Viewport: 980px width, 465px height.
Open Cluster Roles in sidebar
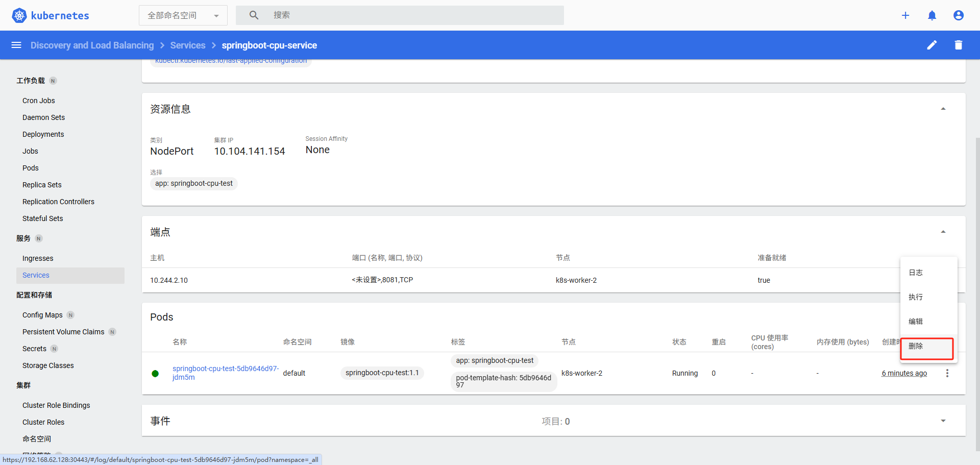pyautogui.click(x=43, y=422)
